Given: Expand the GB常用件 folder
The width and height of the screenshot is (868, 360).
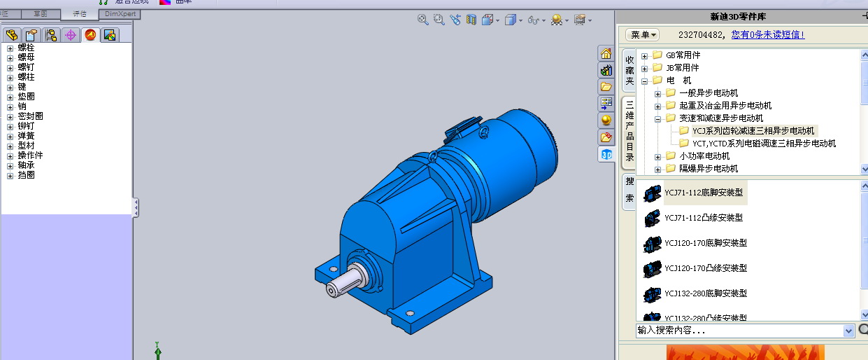Looking at the screenshot, I should click(x=644, y=55).
